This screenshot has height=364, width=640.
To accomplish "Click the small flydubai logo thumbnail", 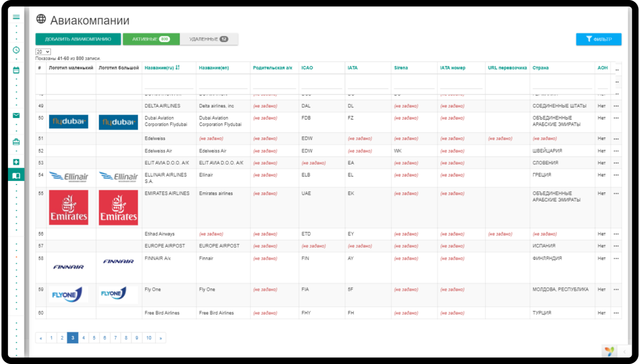I will point(69,121).
